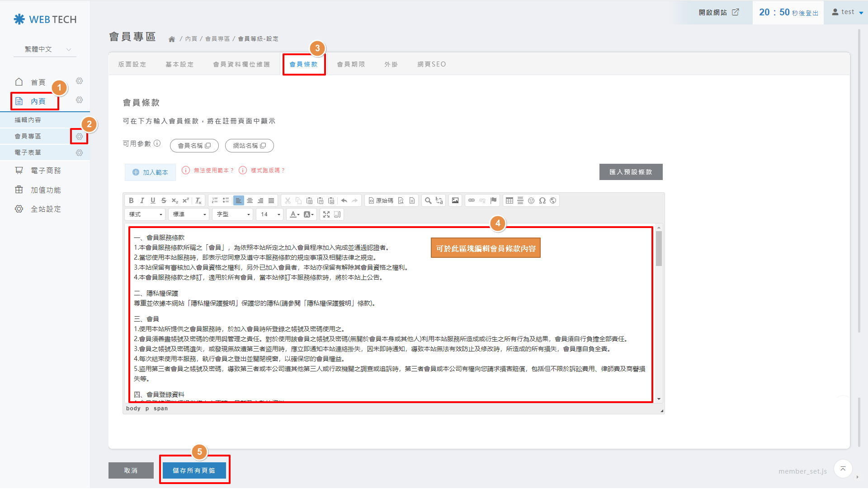Expand the 繁體中文 language selector
This screenshot has width=868, height=489.
coord(48,49)
